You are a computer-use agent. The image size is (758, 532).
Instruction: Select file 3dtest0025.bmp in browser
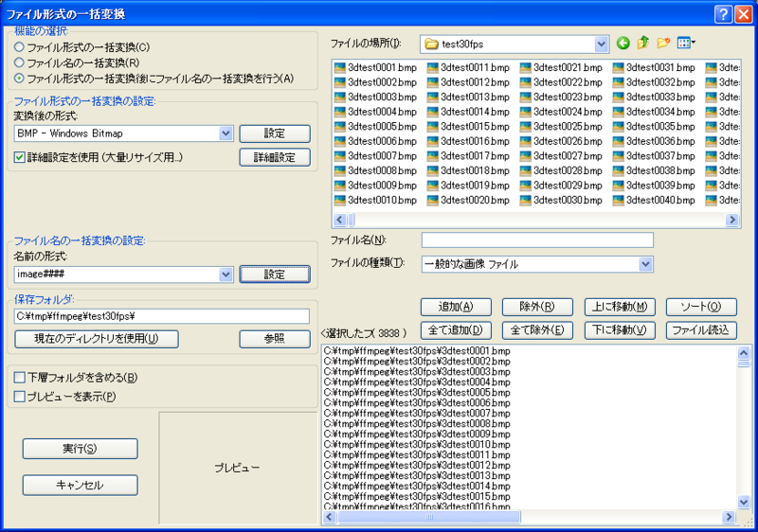(561, 127)
